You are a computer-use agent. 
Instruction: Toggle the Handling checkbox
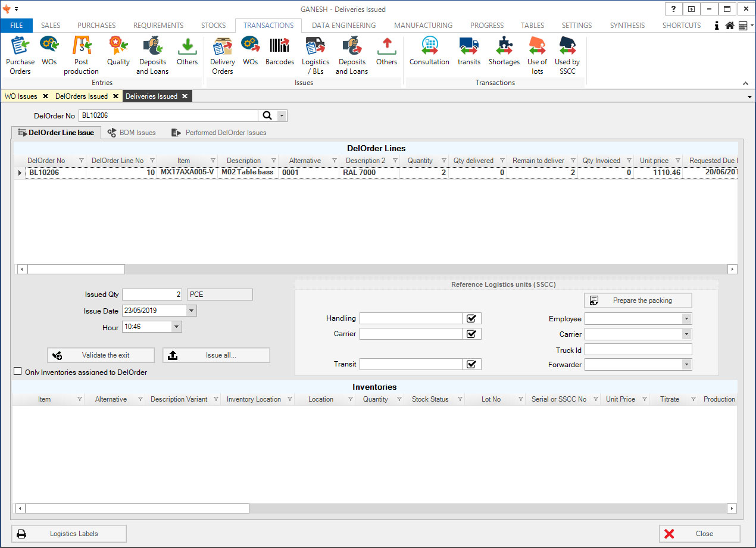[x=471, y=319]
